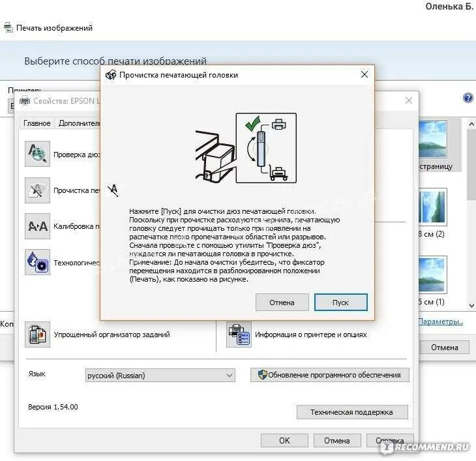Close the Свойства EPSON window
This screenshot has width=476, height=461.
pos(409,100)
